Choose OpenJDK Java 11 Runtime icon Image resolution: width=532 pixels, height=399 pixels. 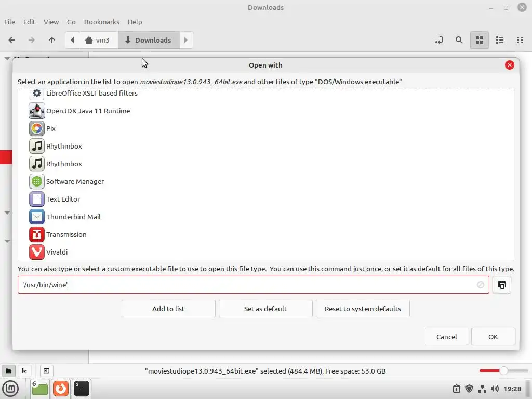(37, 111)
